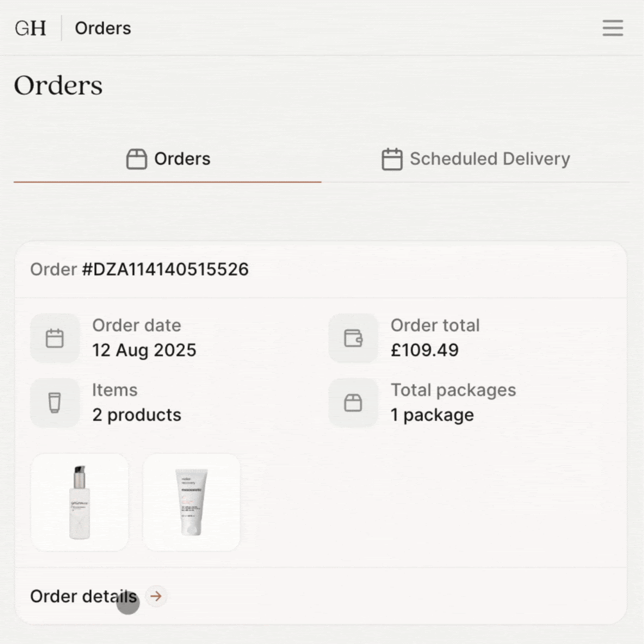Click order number #DZA114140515526
Viewport: 644px width, 644px height.
165,270
